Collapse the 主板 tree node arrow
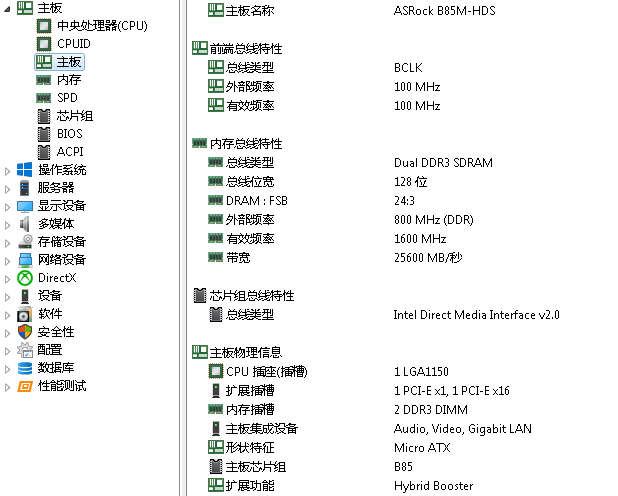This screenshot has width=618, height=496. click(7, 9)
